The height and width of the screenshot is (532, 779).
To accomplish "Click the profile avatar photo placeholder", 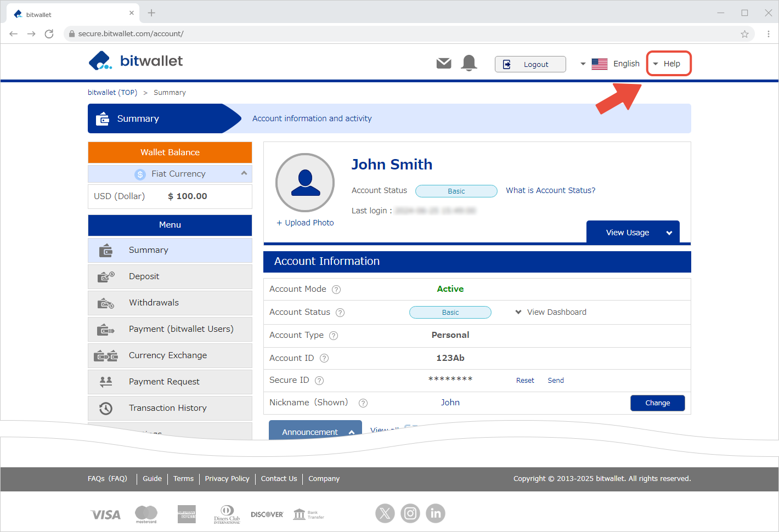I will pos(305,183).
